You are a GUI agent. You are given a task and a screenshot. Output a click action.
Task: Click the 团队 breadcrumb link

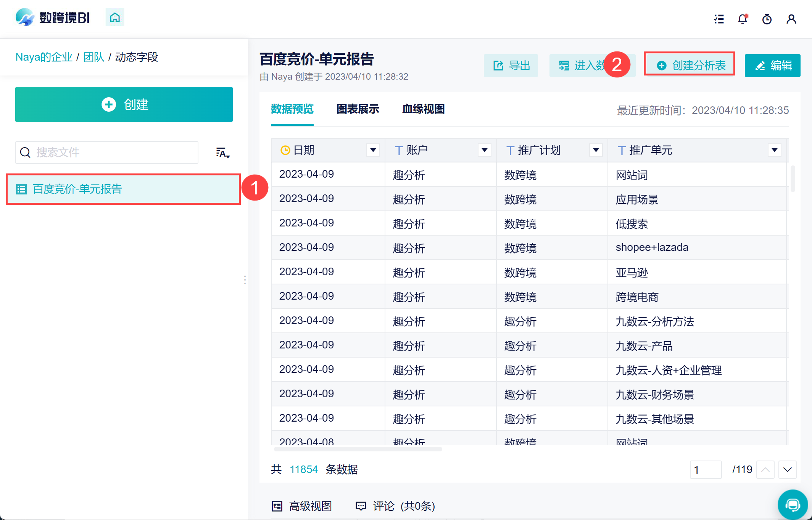pyautogui.click(x=93, y=57)
